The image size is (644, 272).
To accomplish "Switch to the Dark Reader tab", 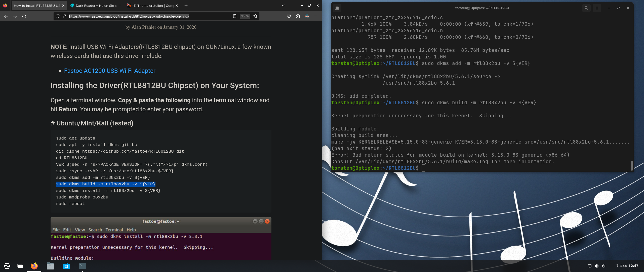I will click(95, 6).
